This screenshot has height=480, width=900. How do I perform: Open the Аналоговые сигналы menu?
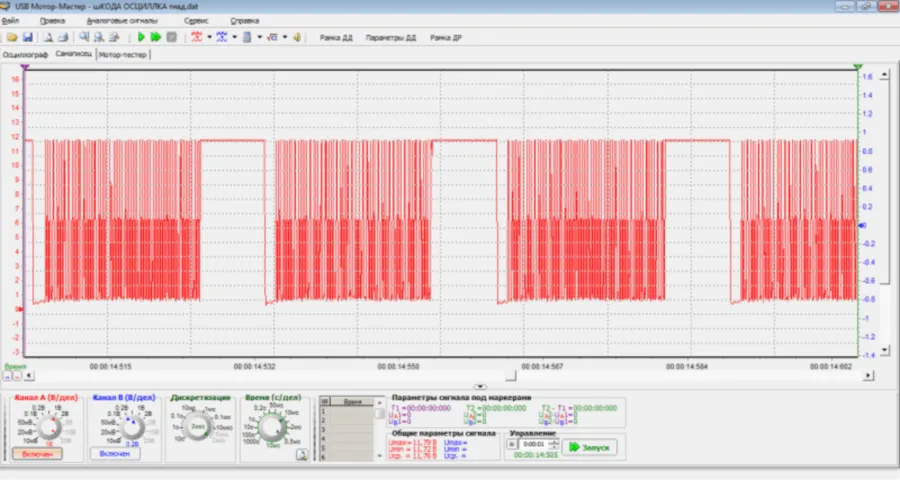click(x=122, y=21)
